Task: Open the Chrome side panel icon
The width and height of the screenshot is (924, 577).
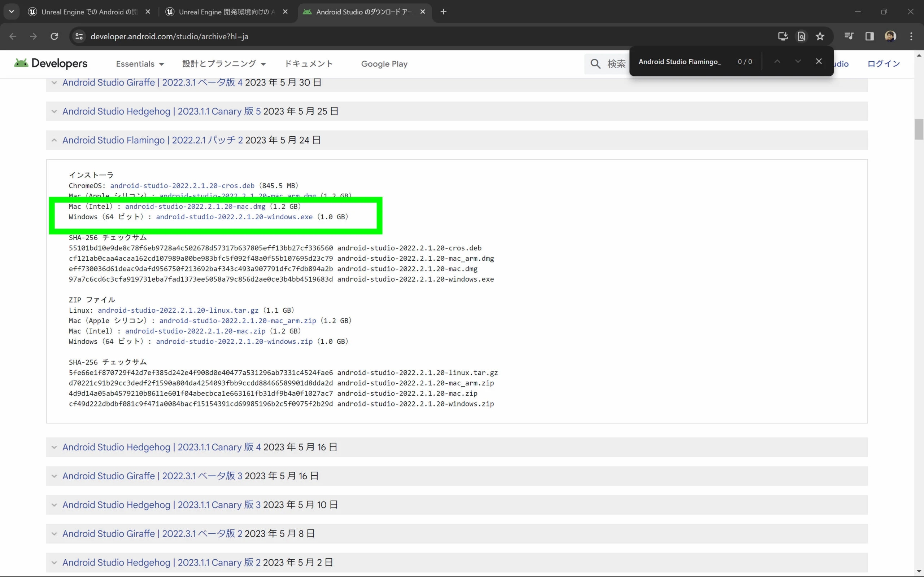Action: coord(869,36)
